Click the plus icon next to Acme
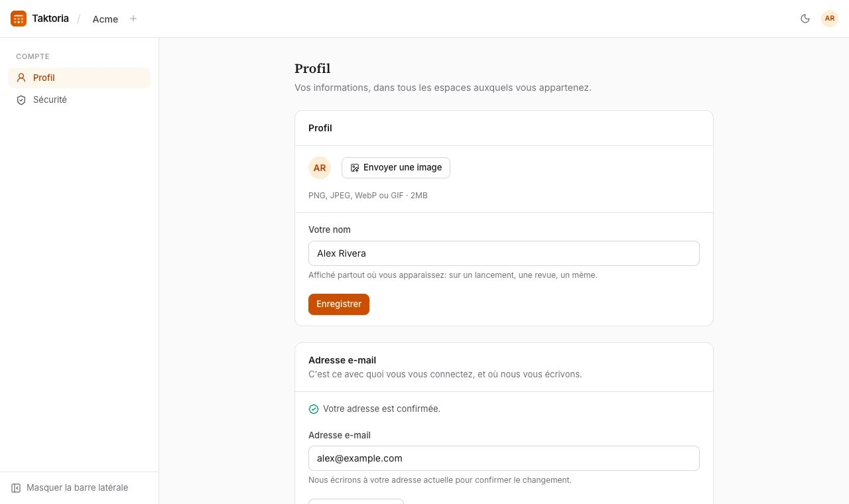 coord(133,19)
